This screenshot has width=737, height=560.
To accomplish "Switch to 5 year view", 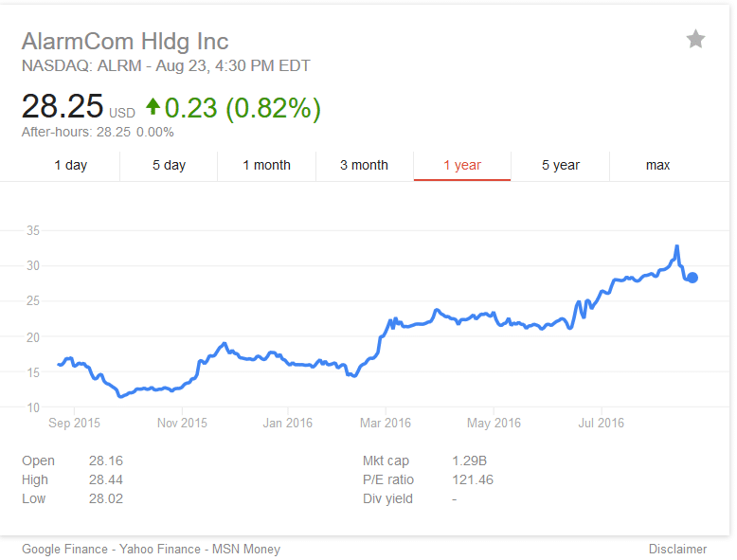I will [x=560, y=166].
